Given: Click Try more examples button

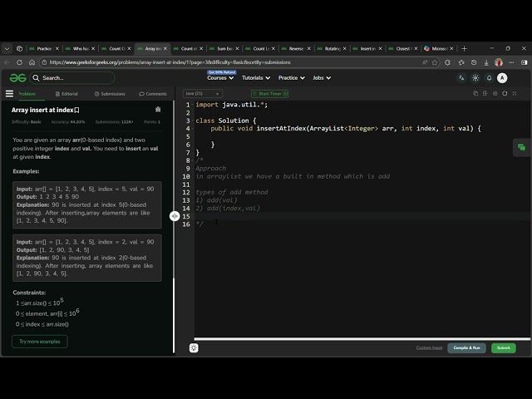Looking at the screenshot, I should 40,342.
